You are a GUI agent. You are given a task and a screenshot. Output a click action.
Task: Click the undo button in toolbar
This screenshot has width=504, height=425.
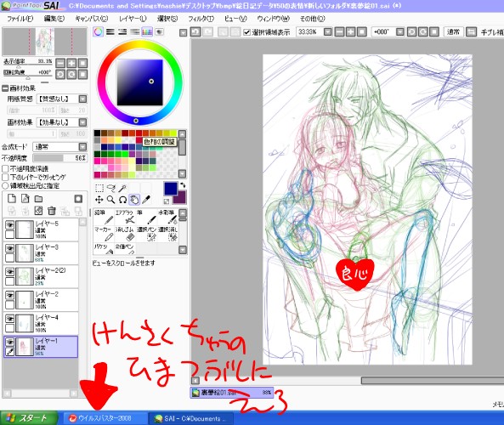tap(195, 31)
